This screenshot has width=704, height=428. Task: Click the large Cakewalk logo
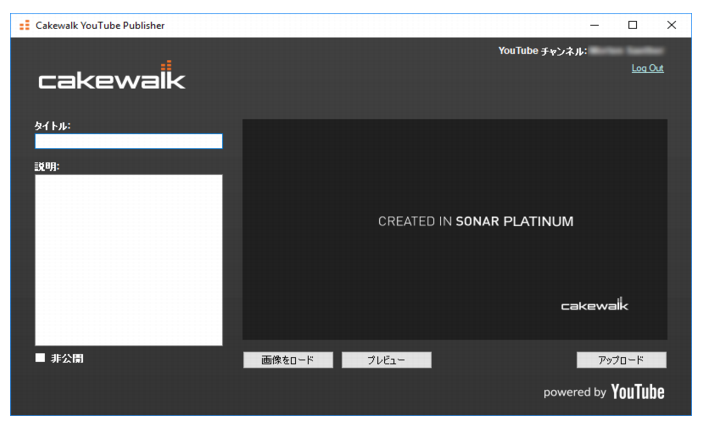[112, 75]
